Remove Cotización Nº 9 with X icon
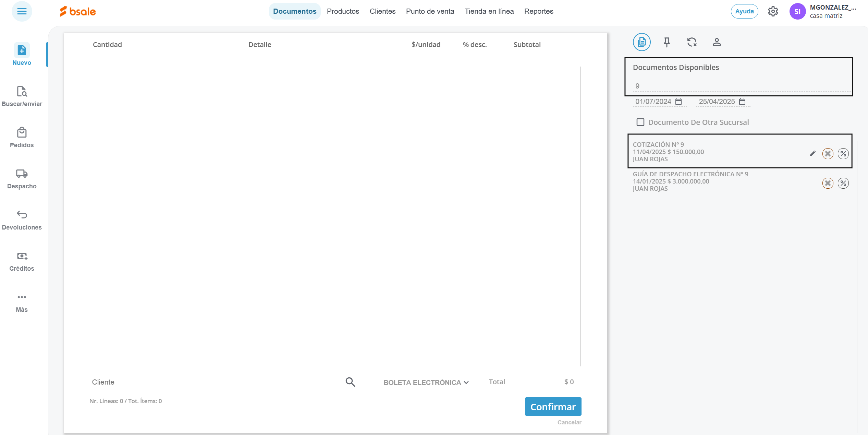Image resolution: width=868 pixels, height=435 pixels. (828, 153)
